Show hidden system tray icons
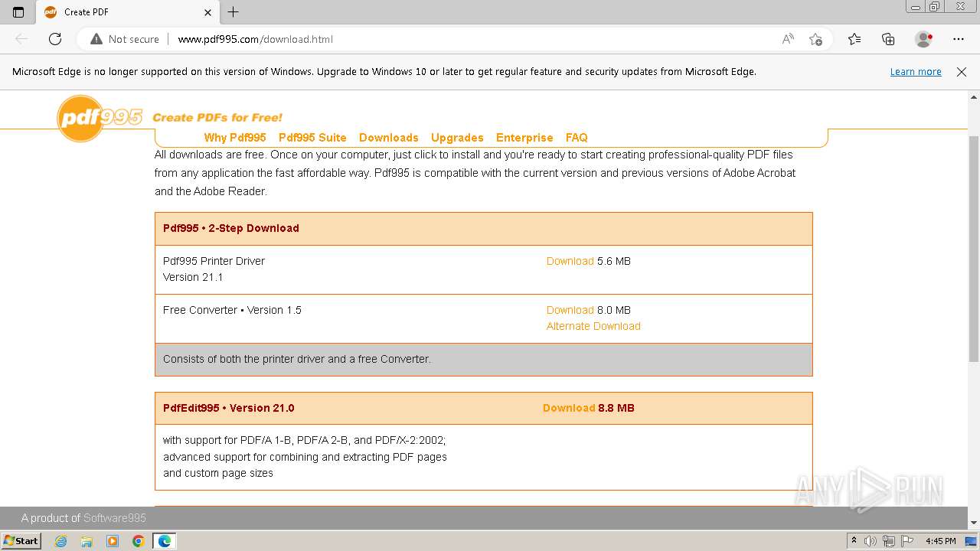The width and height of the screenshot is (980, 551). point(854,541)
